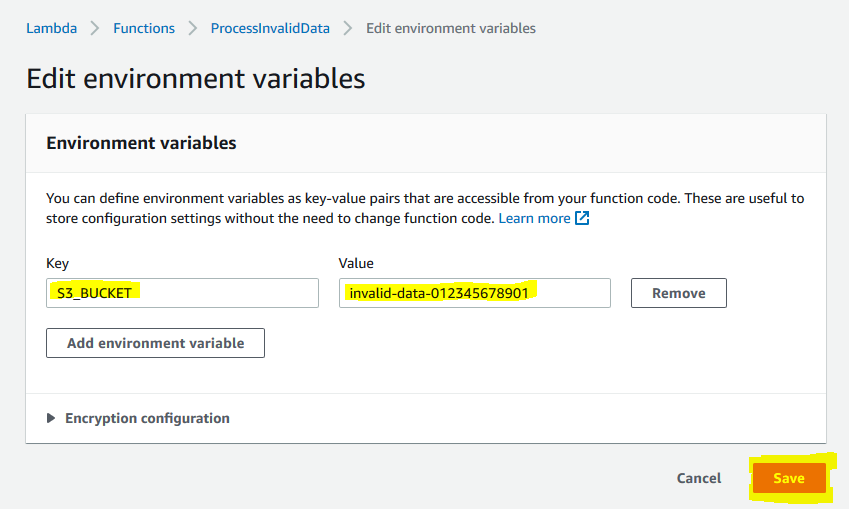Open the ProcessInvalidData breadcrumb link
The height and width of the screenshot is (509, 849).
(x=270, y=28)
